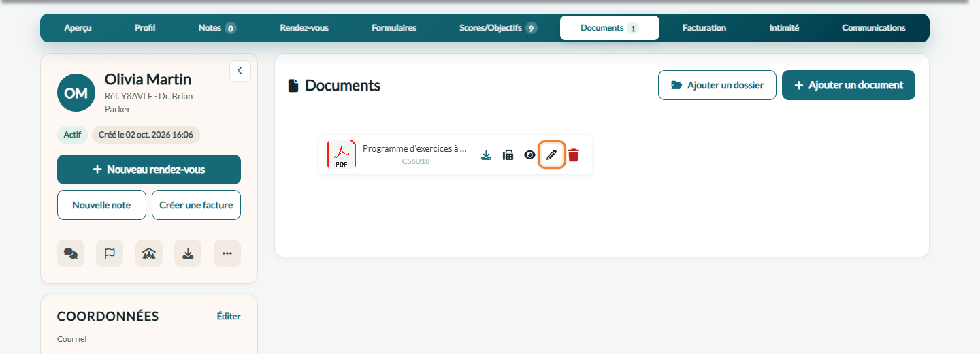
Task: Click Ajouter un document button
Action: [x=849, y=85]
